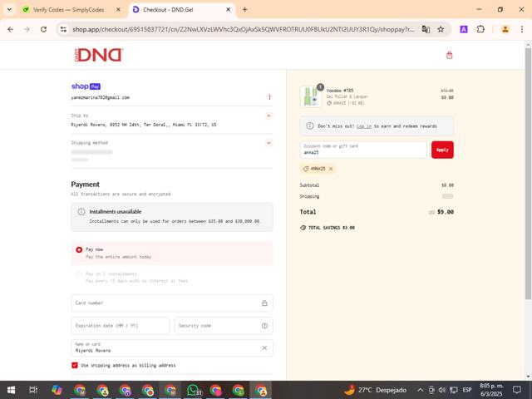Open the purple A extension icon
The height and width of the screenshot is (399, 532).
pyautogui.click(x=464, y=30)
